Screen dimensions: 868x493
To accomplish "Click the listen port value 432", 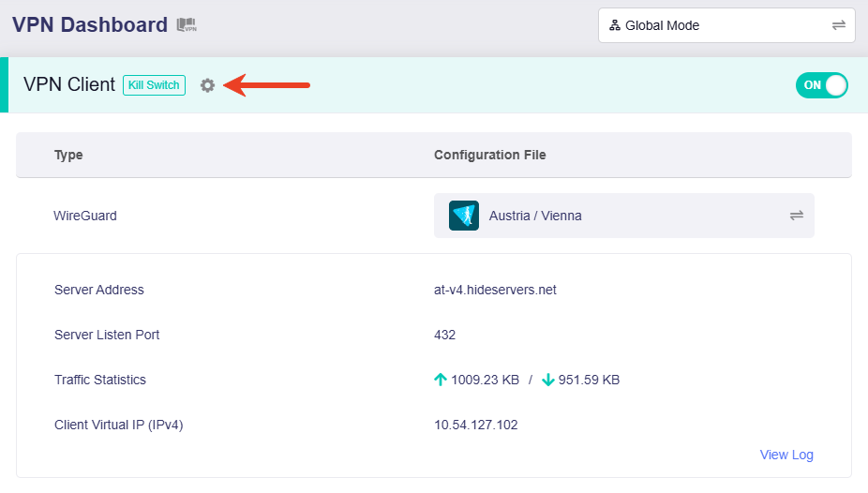I will 444,335.
